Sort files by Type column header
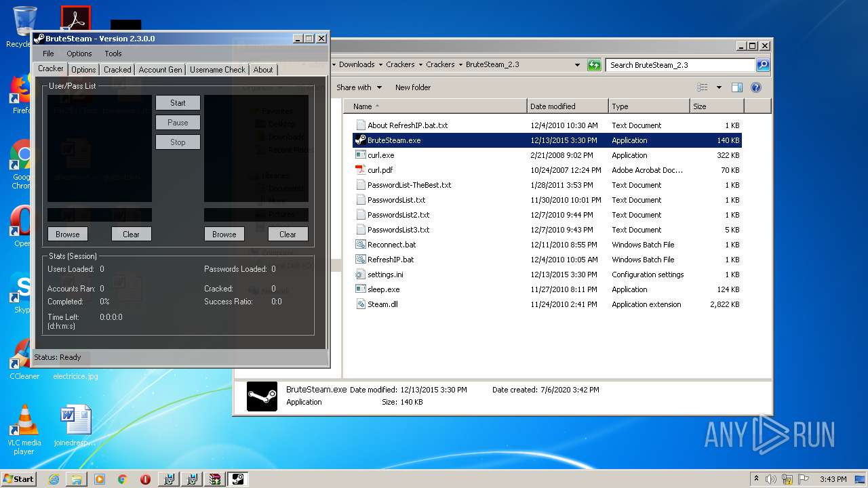The image size is (868, 488). click(x=649, y=106)
